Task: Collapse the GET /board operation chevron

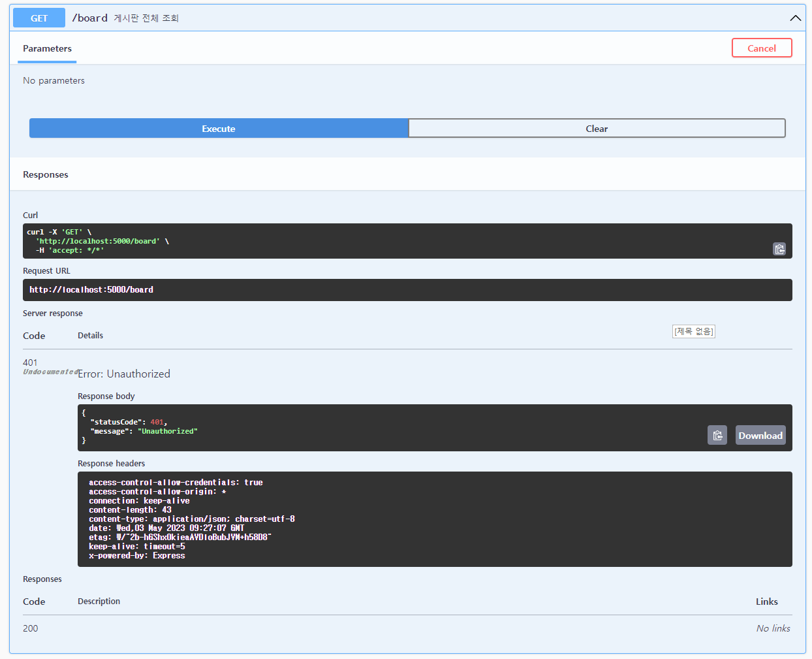Action: (x=795, y=18)
